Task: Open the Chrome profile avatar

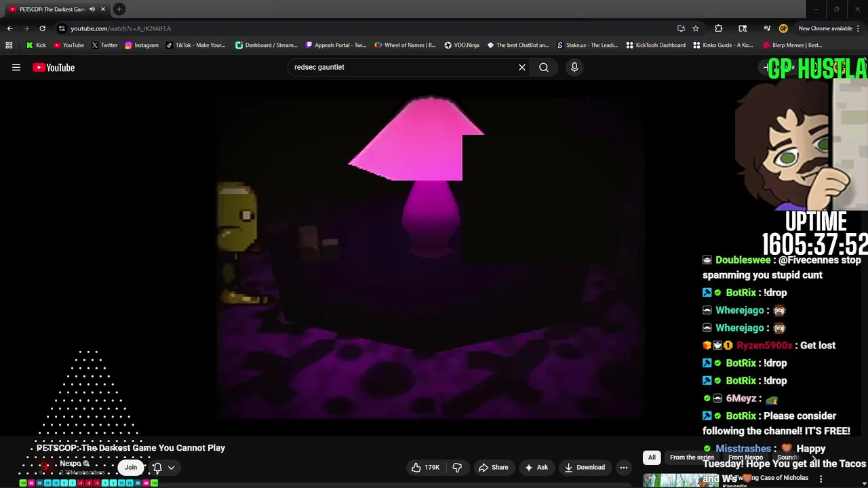Action: point(783,28)
